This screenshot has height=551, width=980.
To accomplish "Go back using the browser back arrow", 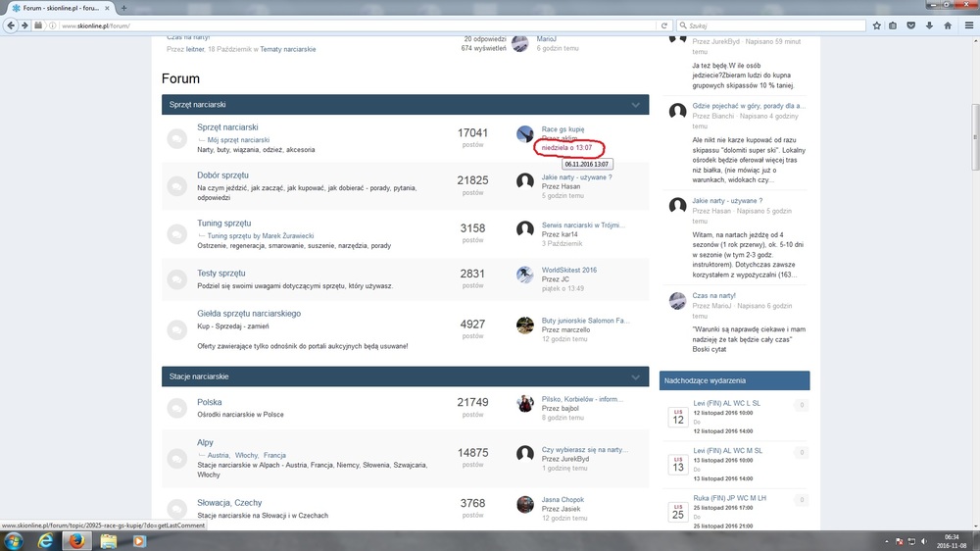I will coord(11,25).
